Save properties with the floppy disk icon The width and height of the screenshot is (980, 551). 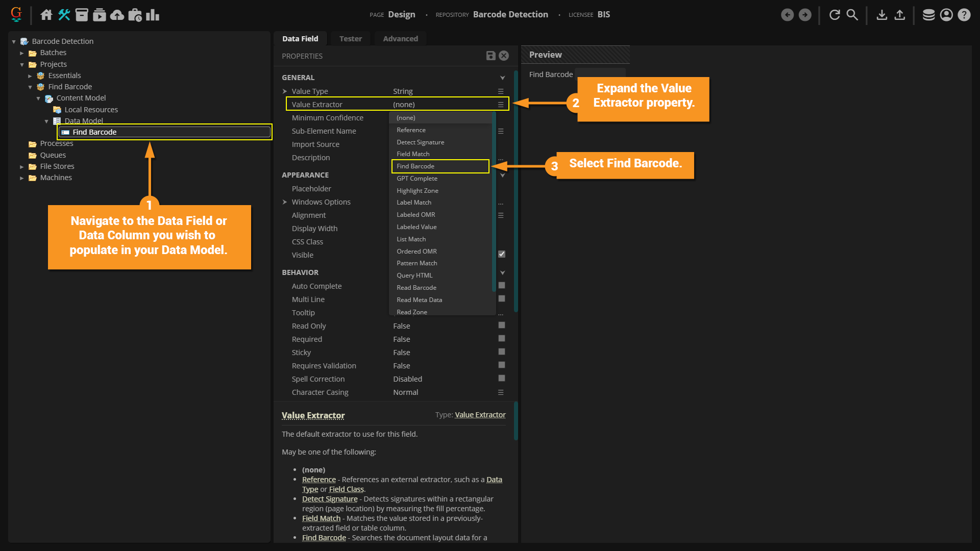491,56
